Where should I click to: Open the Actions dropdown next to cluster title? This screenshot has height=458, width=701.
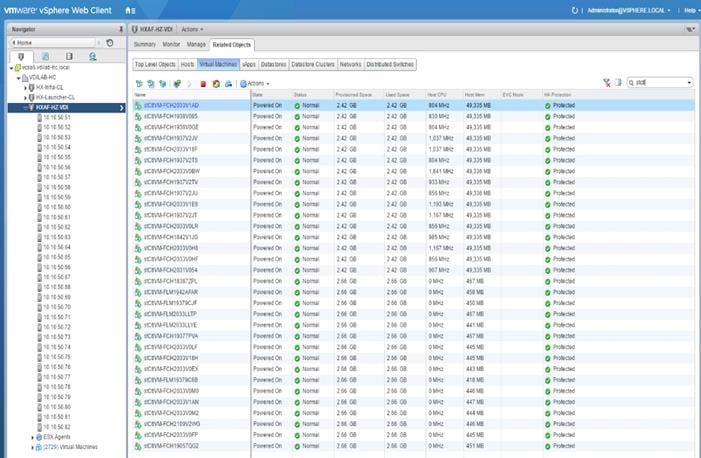point(192,29)
